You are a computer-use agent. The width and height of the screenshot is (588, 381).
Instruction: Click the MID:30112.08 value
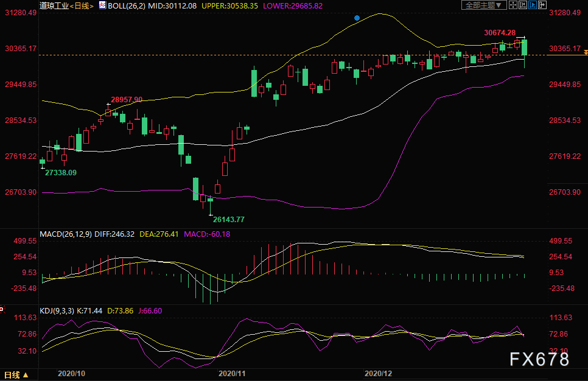[172, 6]
